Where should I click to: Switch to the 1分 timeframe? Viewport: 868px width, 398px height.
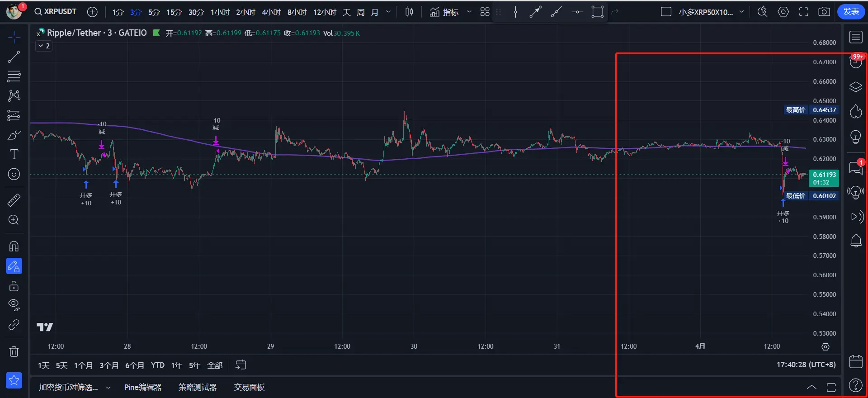coord(118,12)
